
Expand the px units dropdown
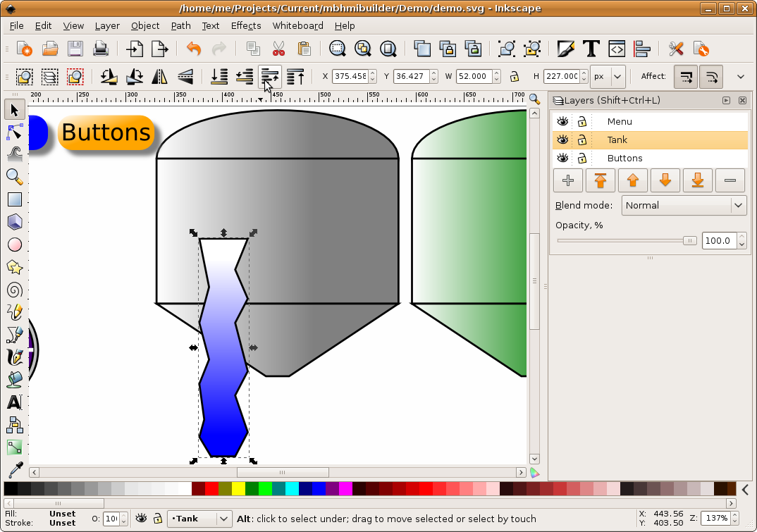click(x=608, y=76)
